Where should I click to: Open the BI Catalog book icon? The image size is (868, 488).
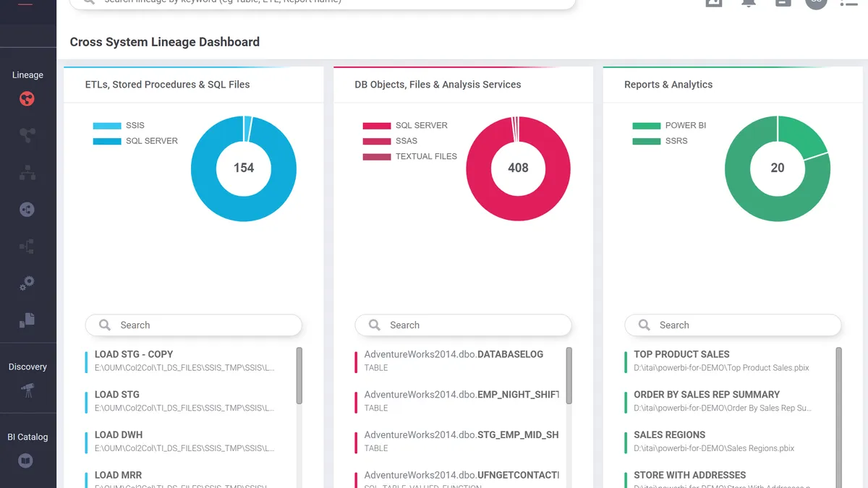[x=26, y=461]
